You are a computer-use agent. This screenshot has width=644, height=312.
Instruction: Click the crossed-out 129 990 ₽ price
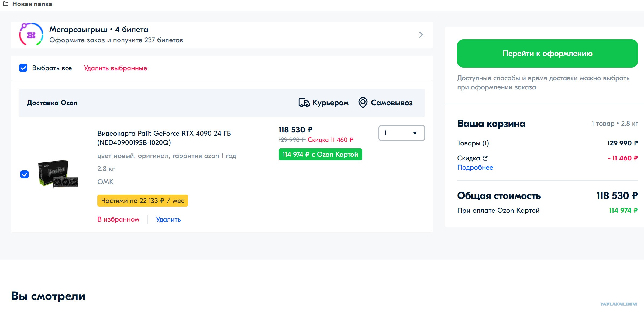292,140
